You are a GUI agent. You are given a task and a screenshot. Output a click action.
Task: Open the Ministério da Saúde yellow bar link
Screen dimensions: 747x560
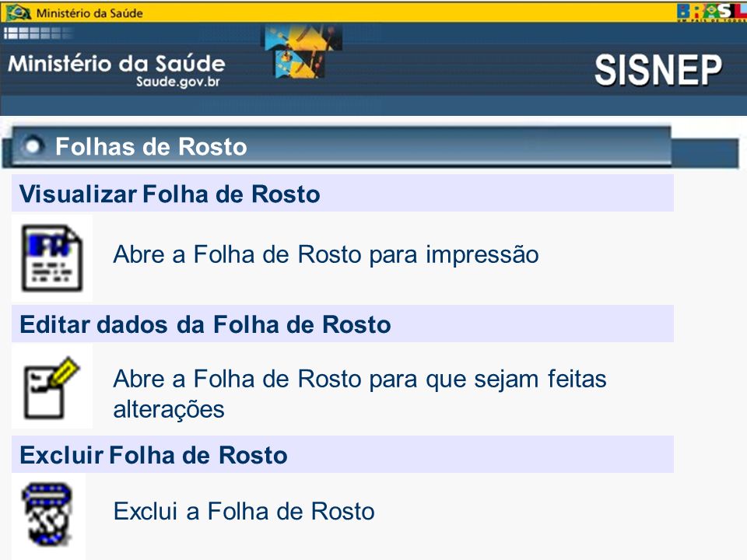click(x=89, y=13)
